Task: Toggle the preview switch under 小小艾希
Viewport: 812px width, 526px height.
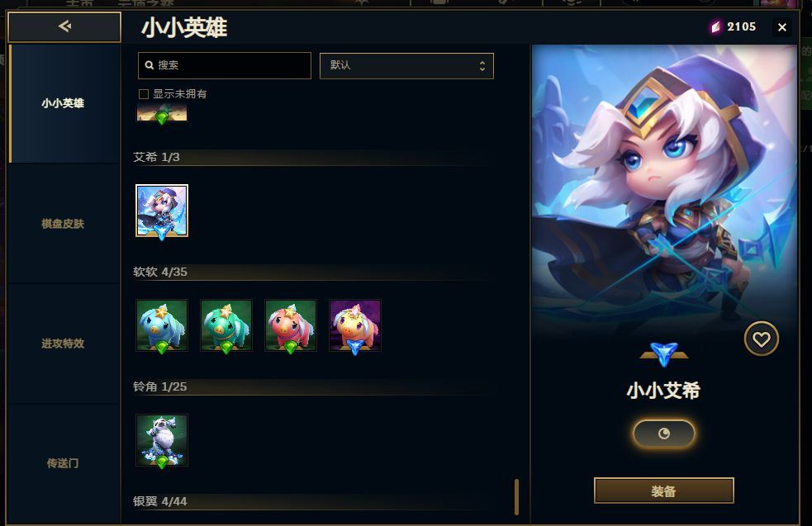Action: click(x=664, y=434)
